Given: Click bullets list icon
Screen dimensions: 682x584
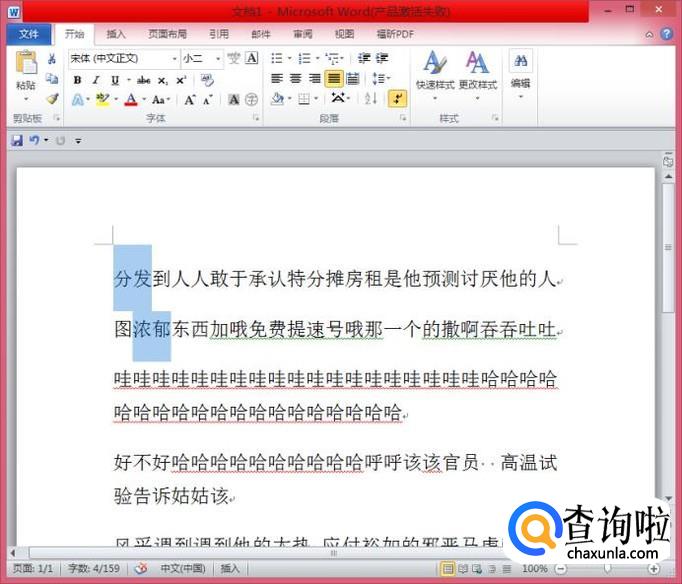Looking at the screenshot, I should [277, 58].
